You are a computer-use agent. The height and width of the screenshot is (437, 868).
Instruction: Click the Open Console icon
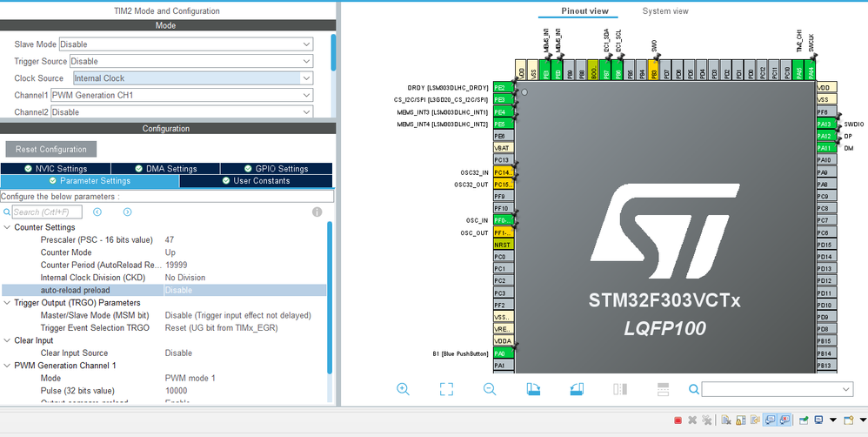tap(848, 420)
